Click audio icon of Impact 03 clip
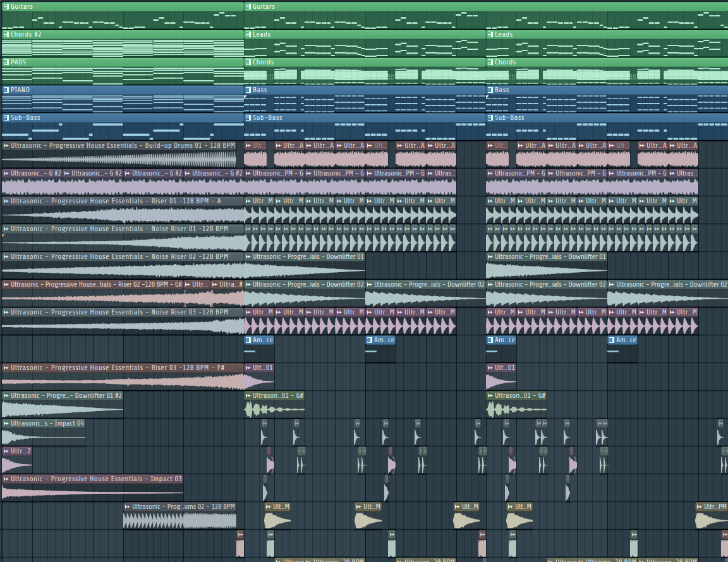 tap(6, 479)
